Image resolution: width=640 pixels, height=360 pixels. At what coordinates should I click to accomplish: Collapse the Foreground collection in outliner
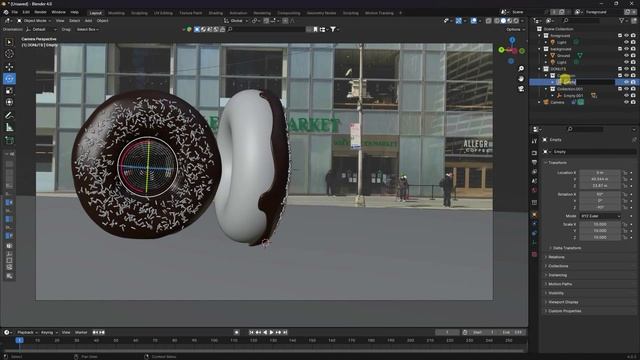540,36
